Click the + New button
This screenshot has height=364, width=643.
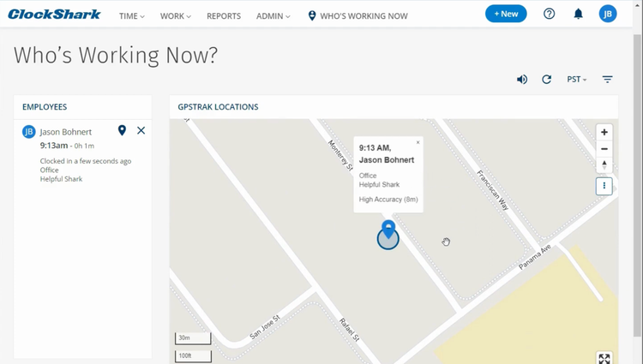[x=506, y=14]
